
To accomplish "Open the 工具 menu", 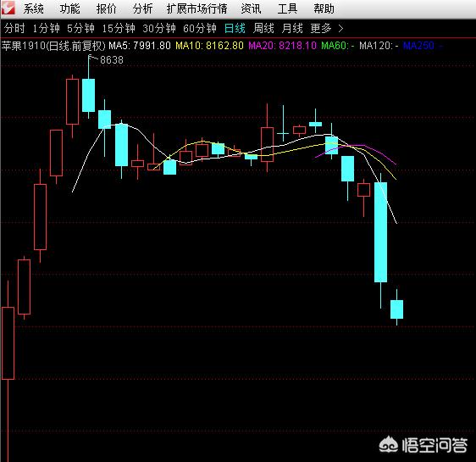I will coord(287,8).
